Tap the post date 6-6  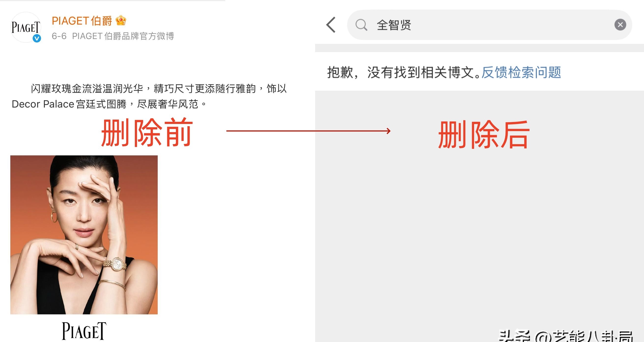(59, 36)
